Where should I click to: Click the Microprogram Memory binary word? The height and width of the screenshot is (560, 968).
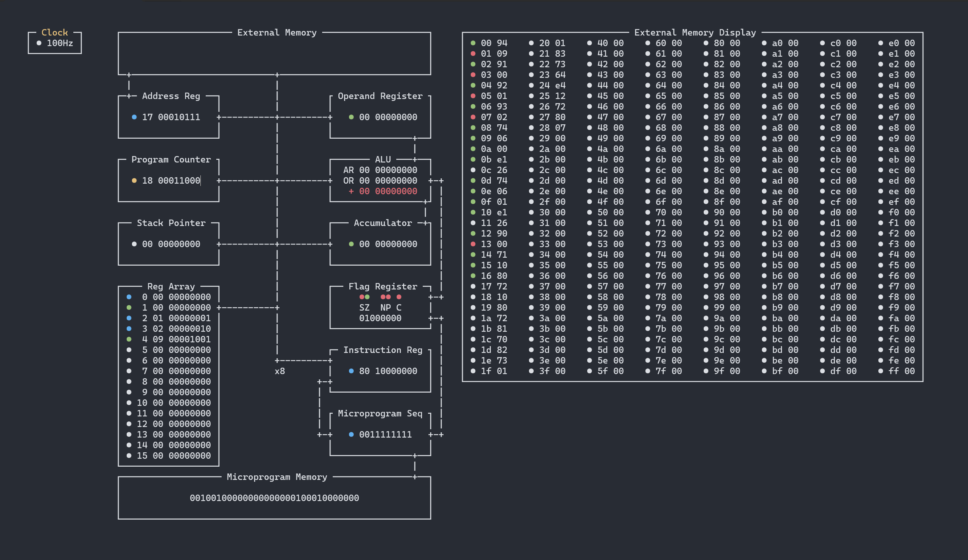[274, 498]
